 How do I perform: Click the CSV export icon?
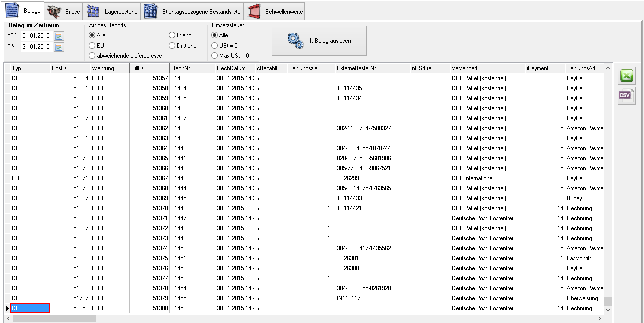627,95
